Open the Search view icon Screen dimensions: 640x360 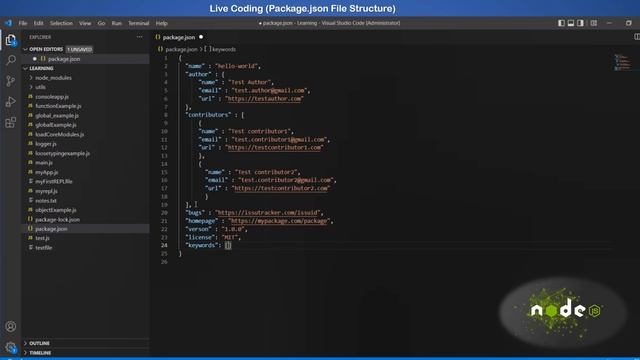tap(11, 60)
